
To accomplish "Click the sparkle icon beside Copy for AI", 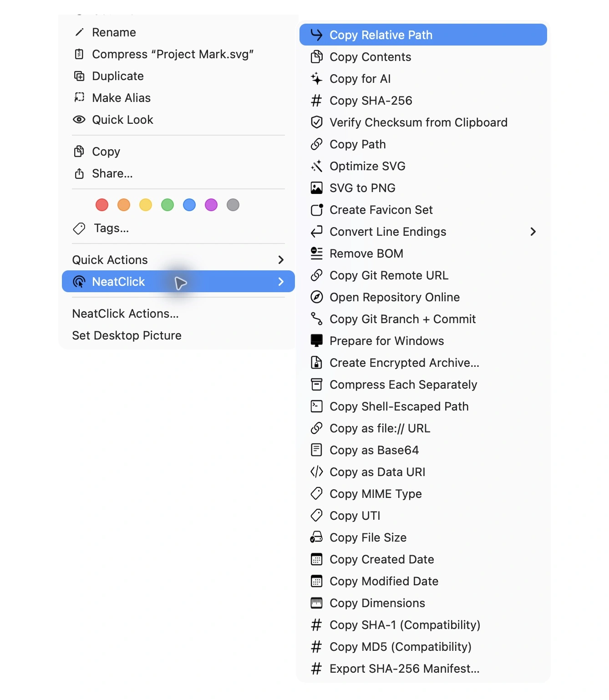I will [x=316, y=78].
